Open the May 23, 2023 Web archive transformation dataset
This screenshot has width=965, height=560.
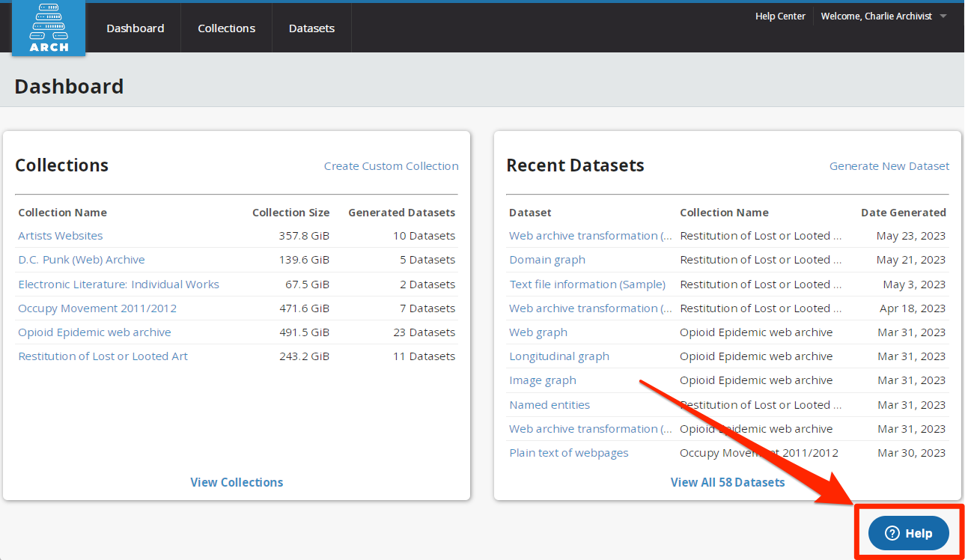pyautogui.click(x=591, y=236)
